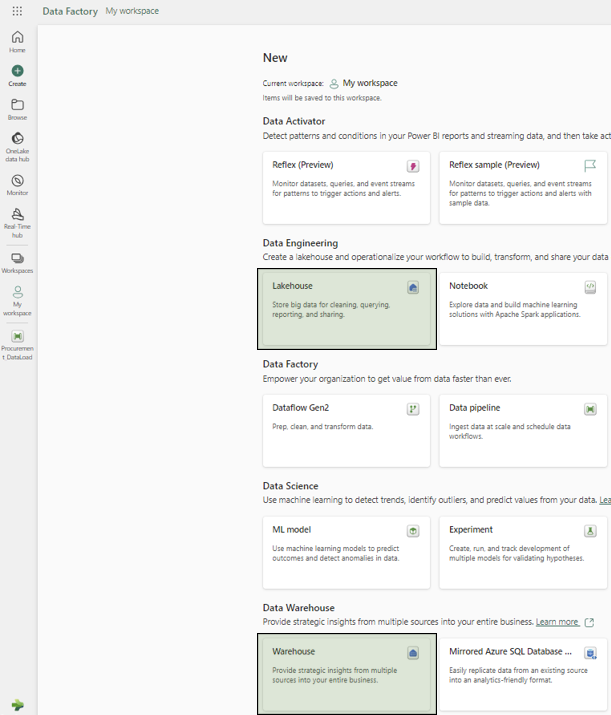Click the Data Factory header title
This screenshot has height=715, width=611.
pyautogui.click(x=70, y=11)
